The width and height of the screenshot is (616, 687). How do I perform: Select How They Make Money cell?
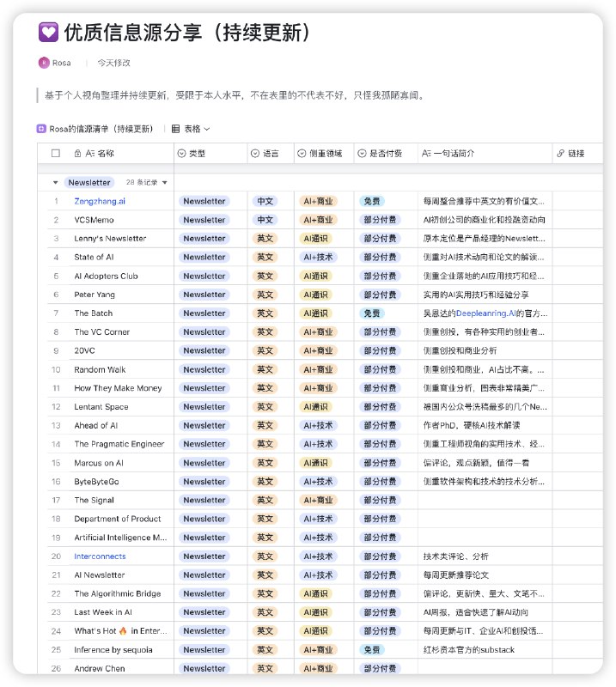tap(121, 388)
